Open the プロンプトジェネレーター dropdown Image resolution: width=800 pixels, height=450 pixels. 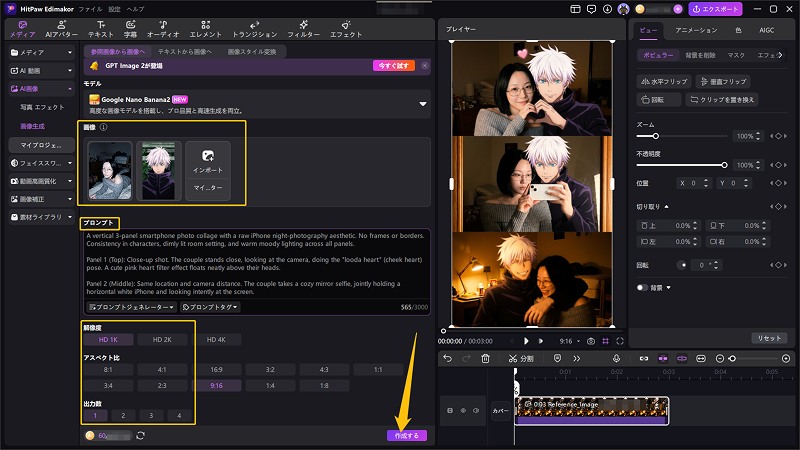(132, 307)
